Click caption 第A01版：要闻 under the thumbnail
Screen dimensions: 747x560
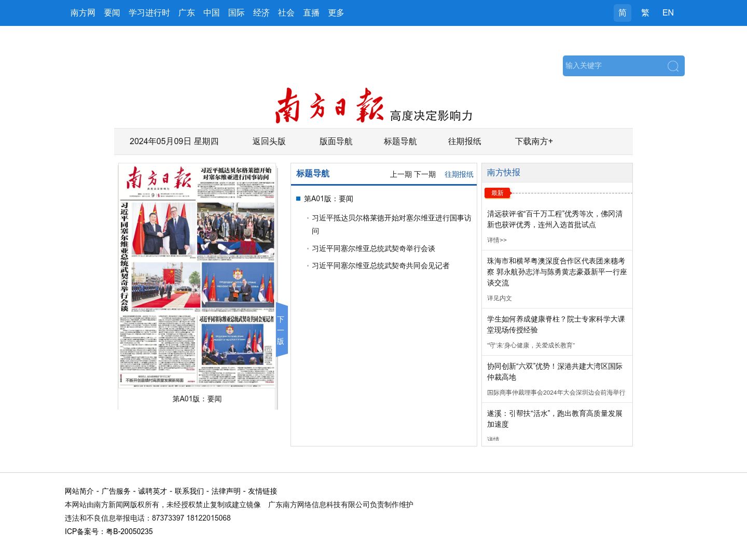pos(197,399)
